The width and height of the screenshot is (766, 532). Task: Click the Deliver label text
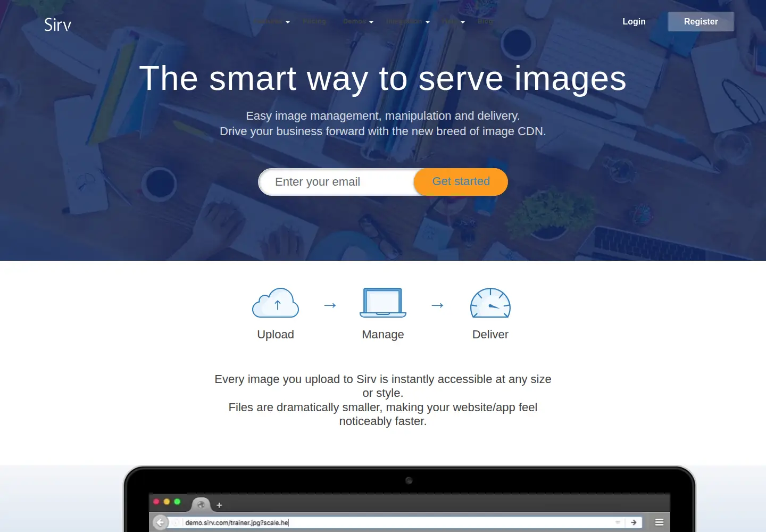(x=490, y=335)
